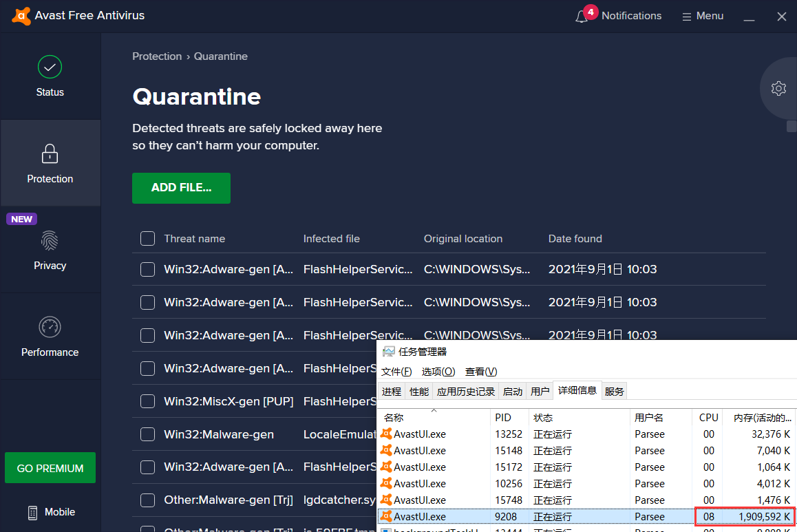The height and width of the screenshot is (532, 797).
Task: Open the Notifications bell icon
Action: pos(582,17)
